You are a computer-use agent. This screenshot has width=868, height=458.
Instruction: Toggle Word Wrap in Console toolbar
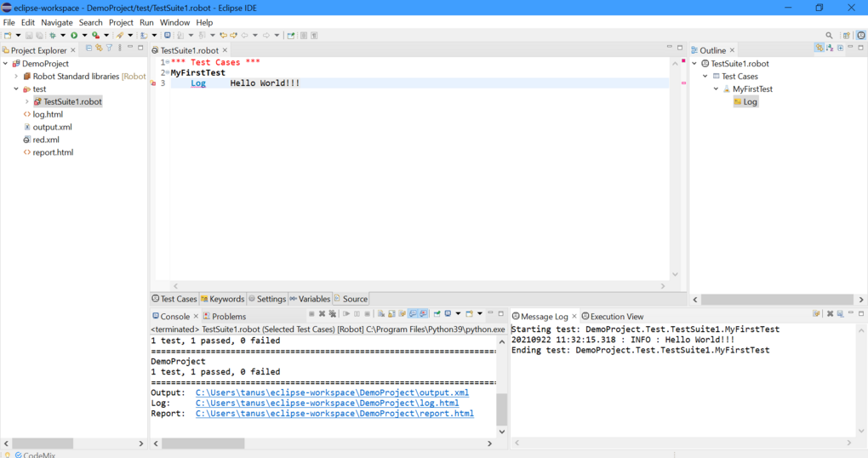[403, 314]
